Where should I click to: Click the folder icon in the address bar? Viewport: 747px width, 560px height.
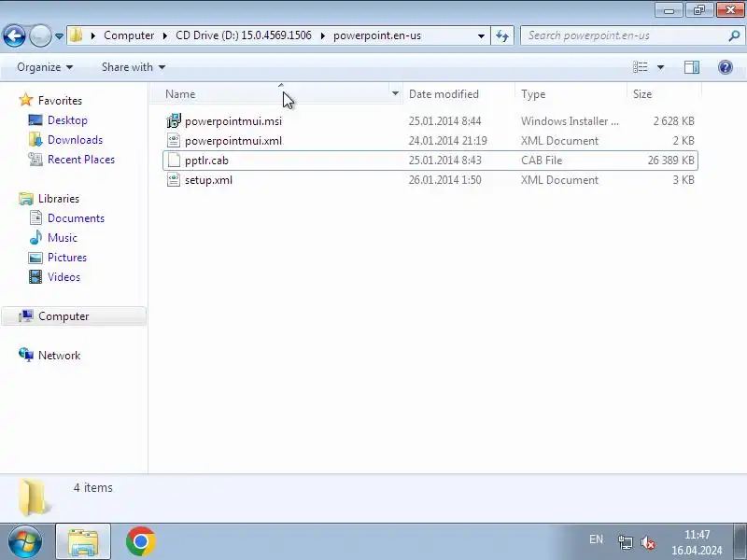pyautogui.click(x=77, y=35)
